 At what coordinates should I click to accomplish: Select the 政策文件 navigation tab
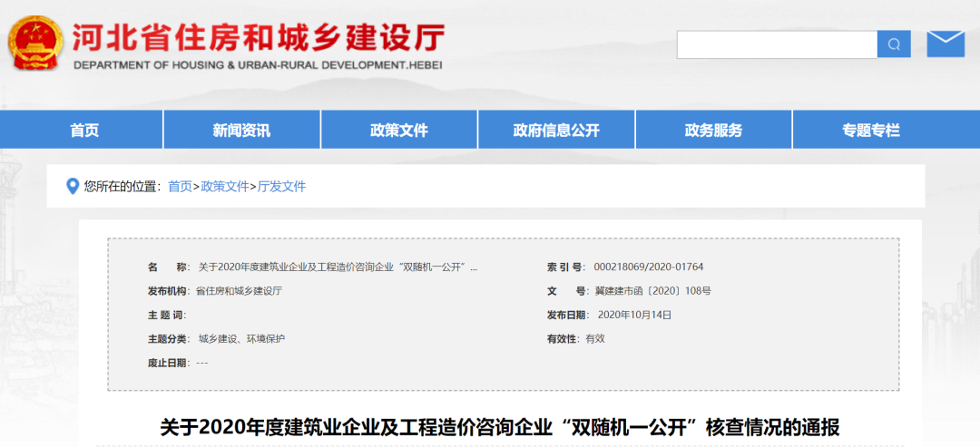[x=398, y=130]
